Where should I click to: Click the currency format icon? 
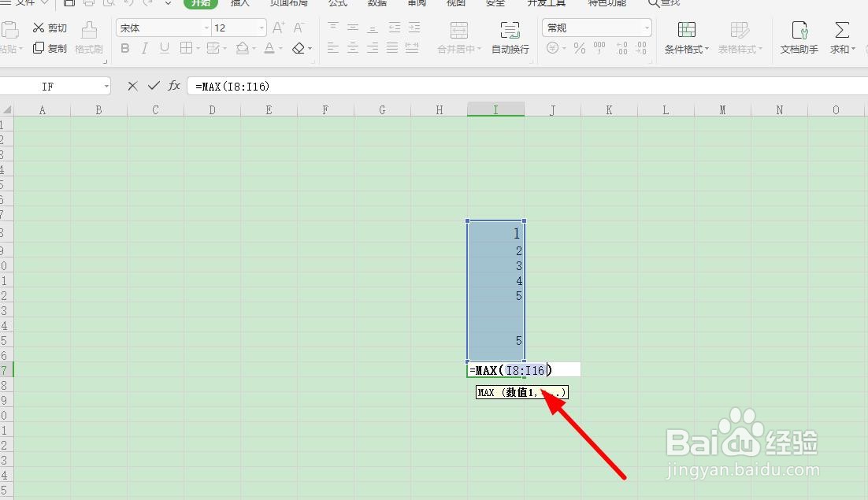point(552,48)
